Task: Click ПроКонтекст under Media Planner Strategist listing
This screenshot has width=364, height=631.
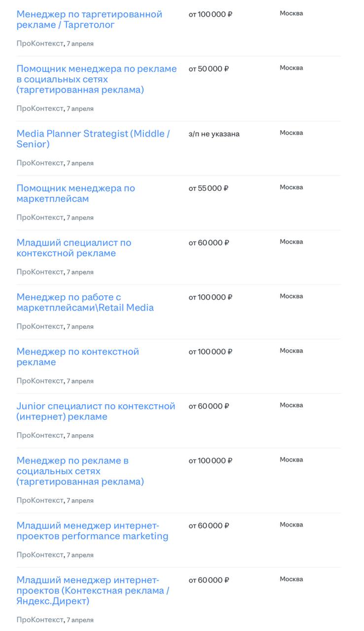Action: 40,163
